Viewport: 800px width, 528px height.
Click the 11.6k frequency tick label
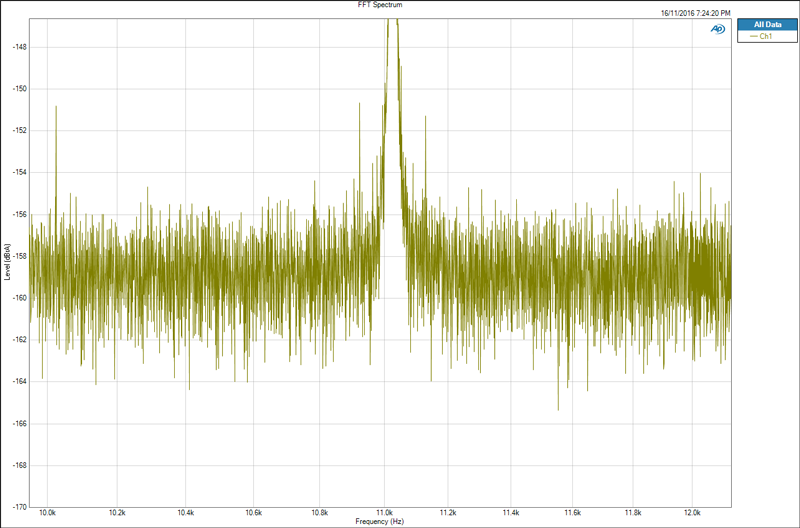(572, 513)
